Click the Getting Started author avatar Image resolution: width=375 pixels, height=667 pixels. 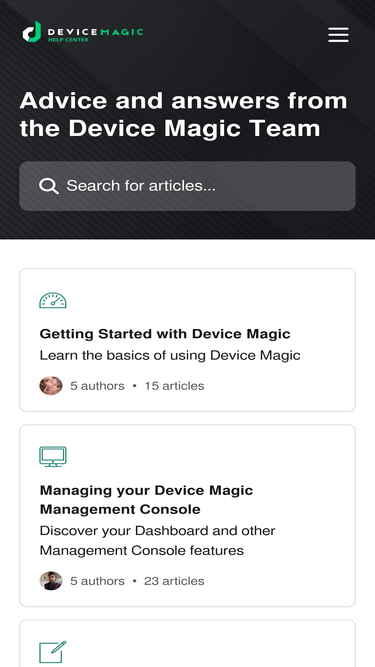(51, 385)
